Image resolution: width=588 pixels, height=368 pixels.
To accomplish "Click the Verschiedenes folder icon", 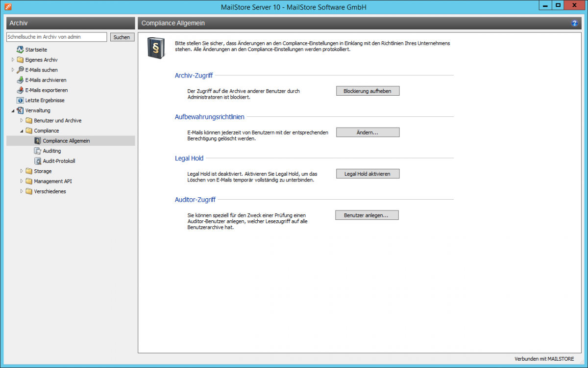I will (29, 191).
